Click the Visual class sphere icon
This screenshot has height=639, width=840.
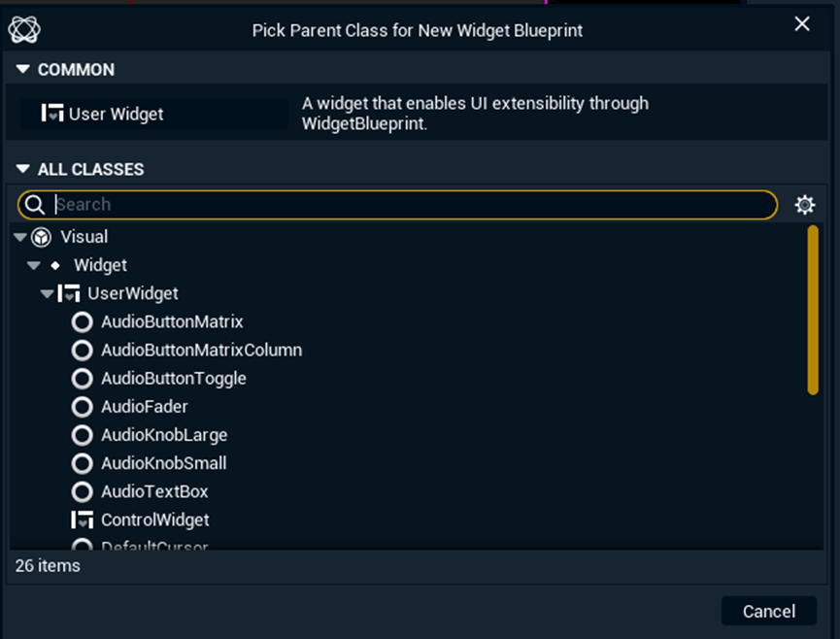point(41,237)
